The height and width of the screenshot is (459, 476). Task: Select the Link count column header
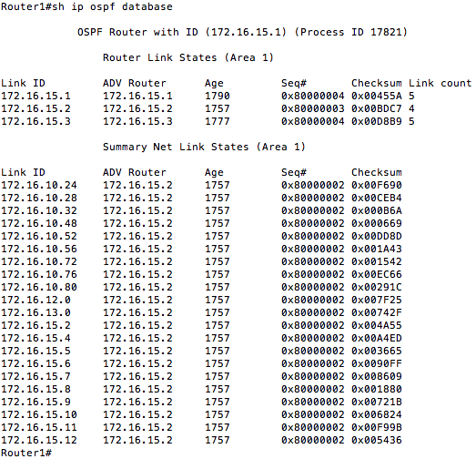point(440,83)
